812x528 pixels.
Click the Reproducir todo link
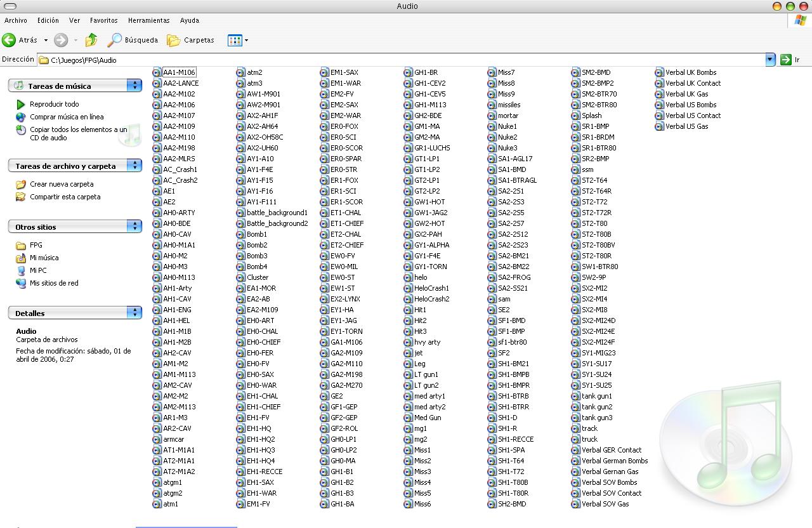tap(55, 104)
